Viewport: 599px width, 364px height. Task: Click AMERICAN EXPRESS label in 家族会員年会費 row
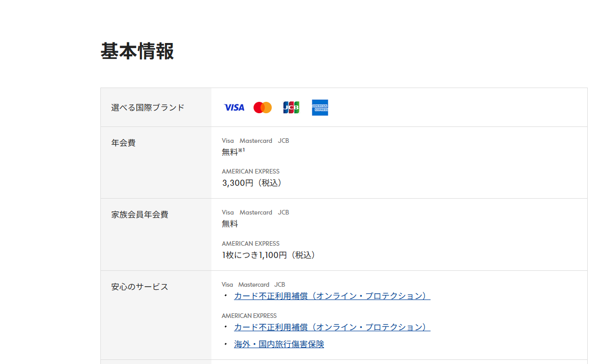250,244
